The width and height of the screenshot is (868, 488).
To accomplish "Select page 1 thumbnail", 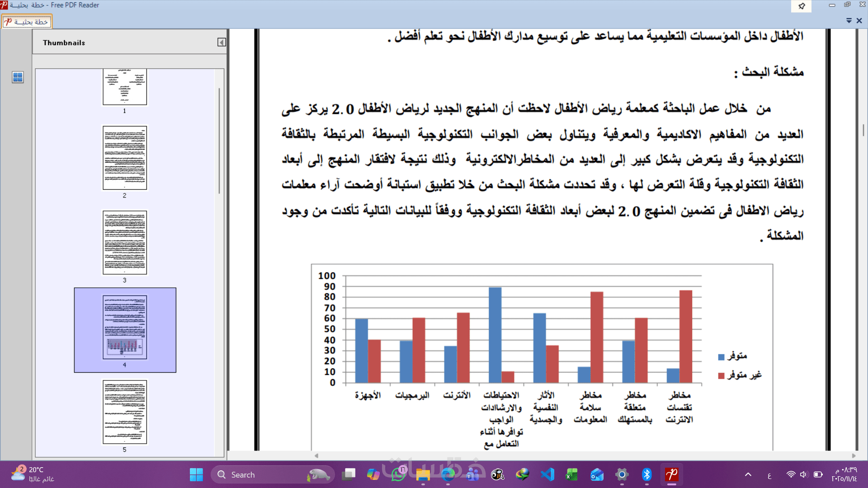I will [x=125, y=87].
